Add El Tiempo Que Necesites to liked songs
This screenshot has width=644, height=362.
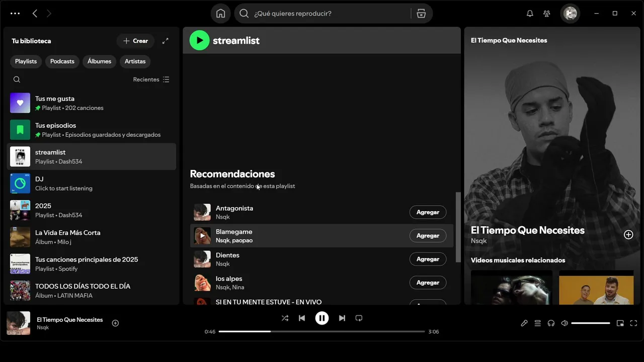115,323
